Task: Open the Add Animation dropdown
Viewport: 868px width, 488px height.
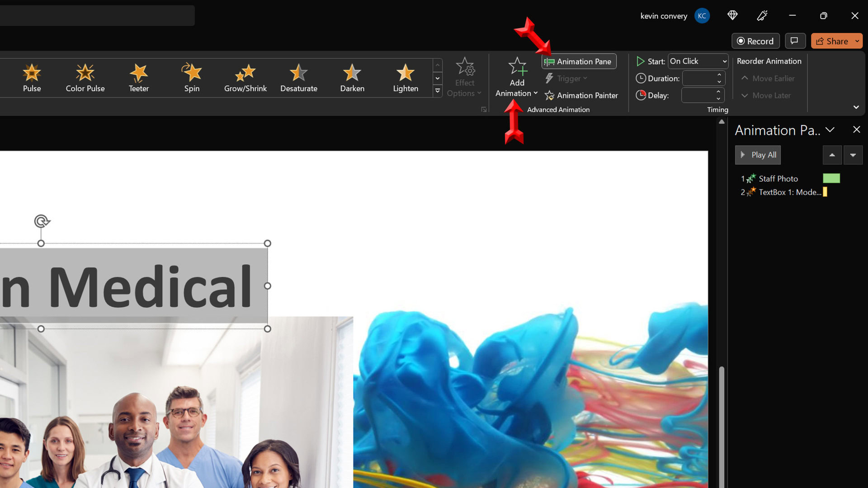Action: click(x=516, y=78)
